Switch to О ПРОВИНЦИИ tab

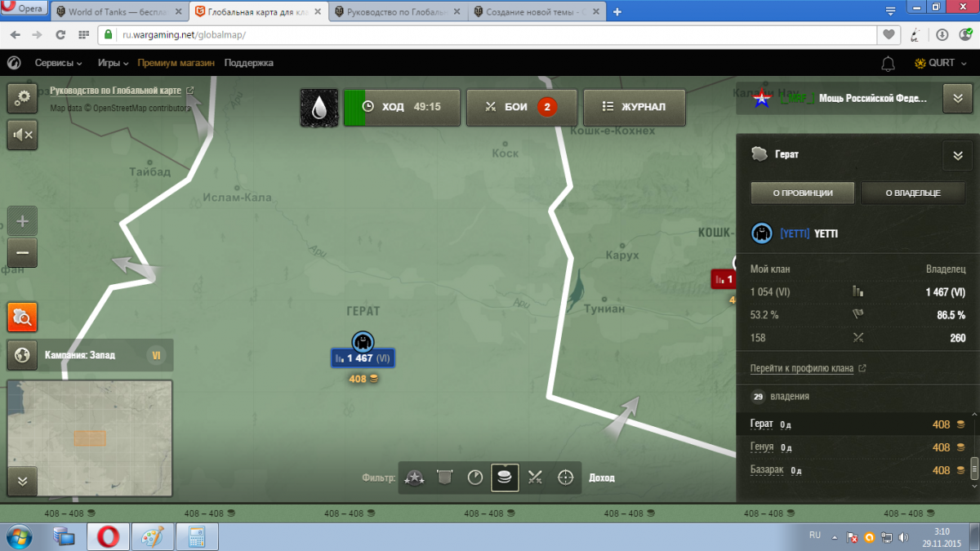[x=803, y=193]
